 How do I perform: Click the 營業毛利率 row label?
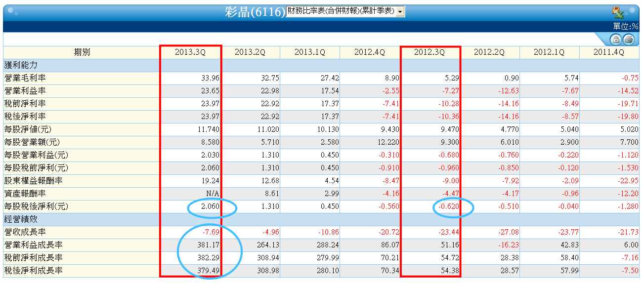pos(25,78)
